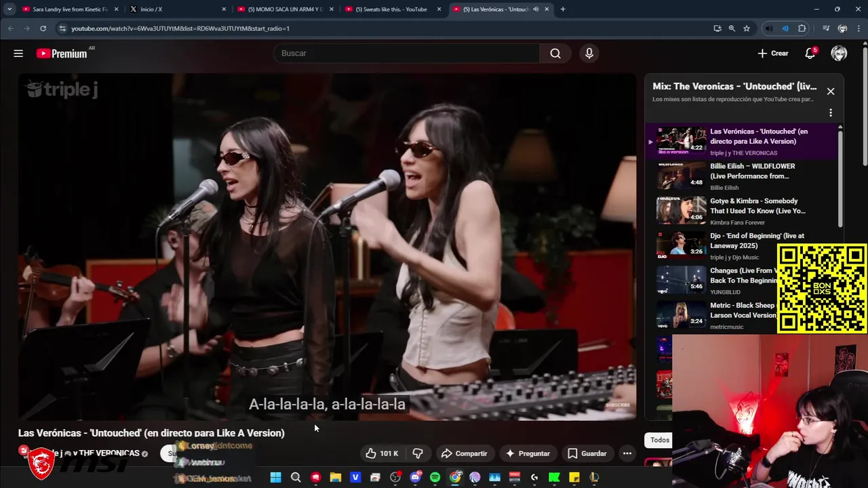Screen dimensions: 868x488
Task: Open the notifications bell
Action: tap(810, 54)
